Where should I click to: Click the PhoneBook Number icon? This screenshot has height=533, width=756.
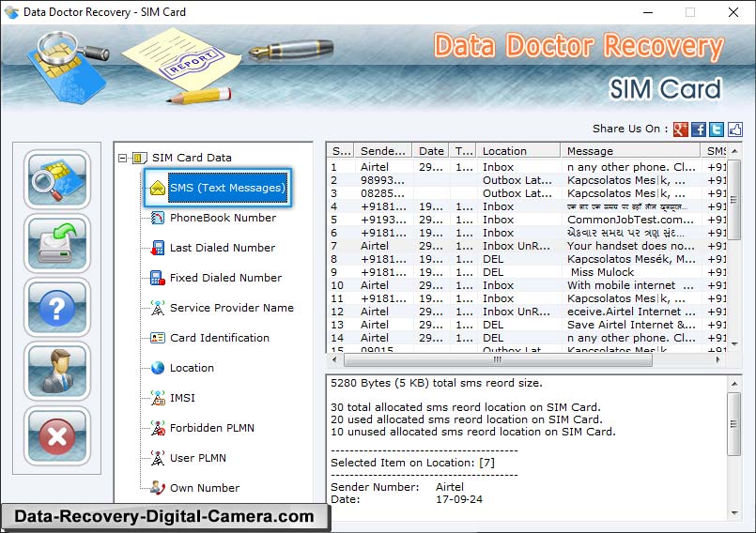point(157,218)
